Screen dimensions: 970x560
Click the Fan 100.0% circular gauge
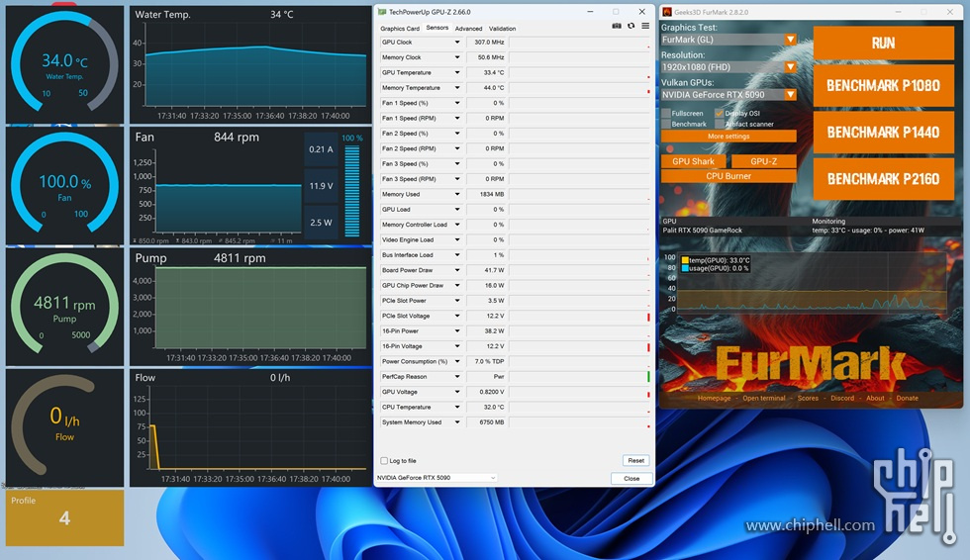coord(64,185)
